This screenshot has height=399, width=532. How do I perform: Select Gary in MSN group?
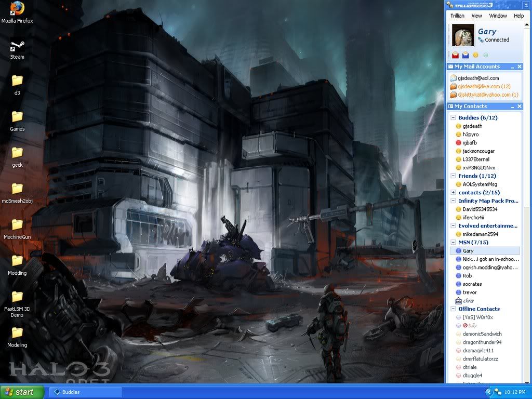point(485,251)
